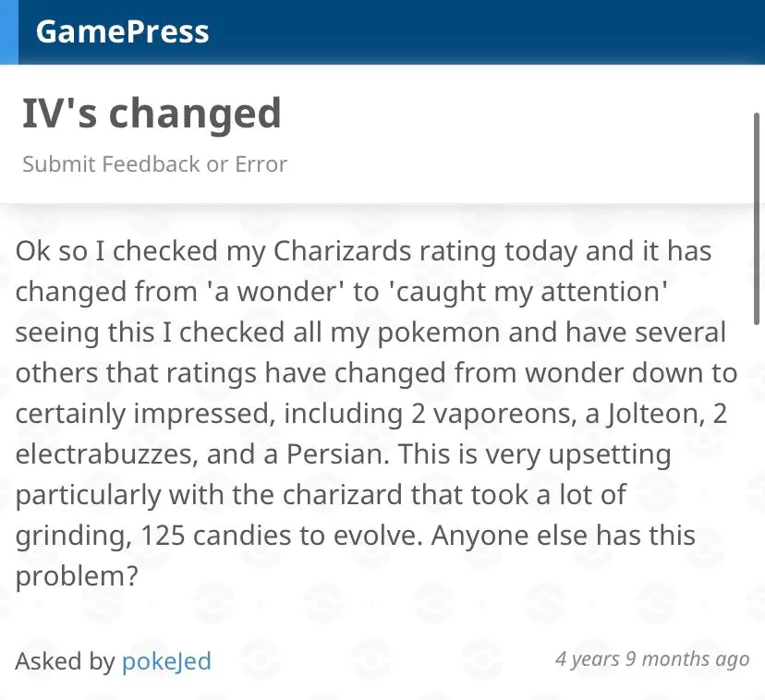765x700 pixels.
Task: Click the word "problem?" ending the post
Action: click(x=77, y=577)
